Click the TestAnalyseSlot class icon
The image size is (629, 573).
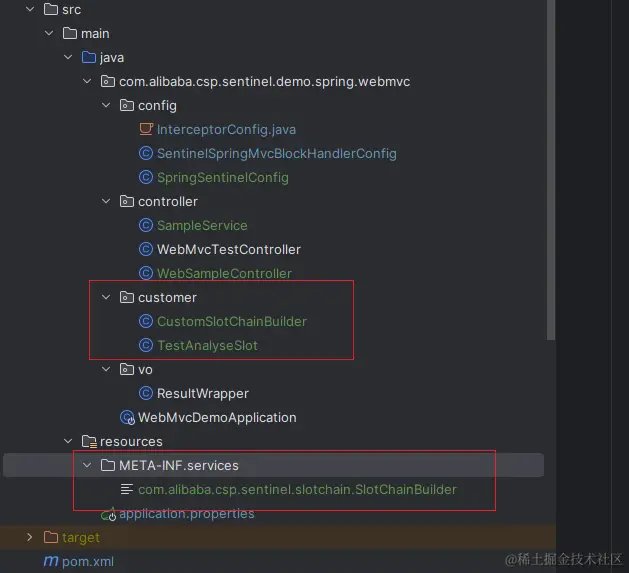(146, 345)
